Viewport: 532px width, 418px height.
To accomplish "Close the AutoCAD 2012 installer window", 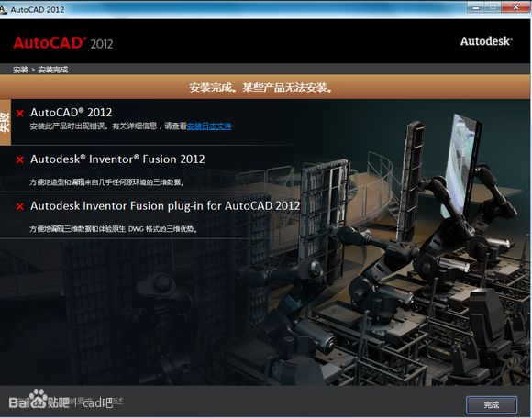I will click(x=516, y=7).
